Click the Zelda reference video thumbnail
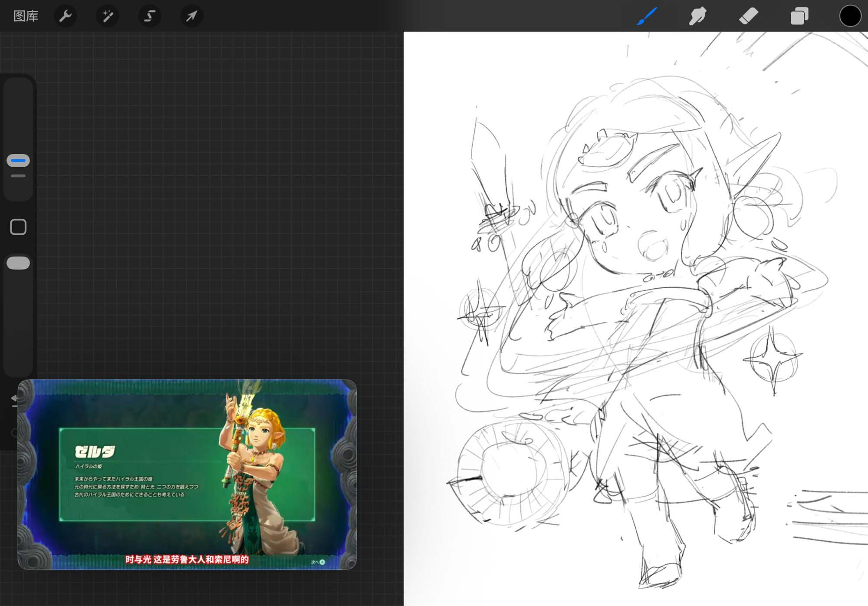868x606 pixels. pyautogui.click(x=187, y=474)
